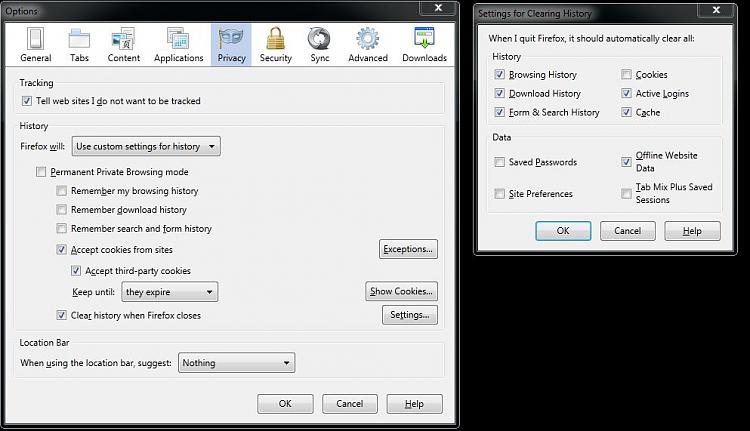Open the Keep until cookies dropdown
The width and height of the screenshot is (750, 431).
pyautogui.click(x=170, y=292)
